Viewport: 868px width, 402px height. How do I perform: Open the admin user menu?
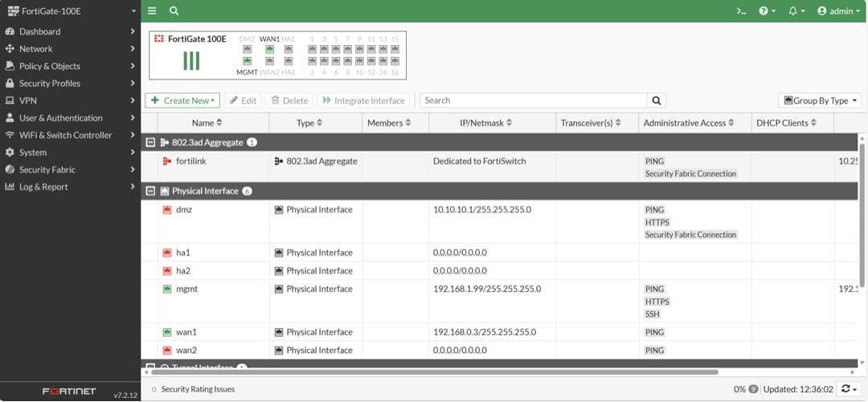[838, 10]
